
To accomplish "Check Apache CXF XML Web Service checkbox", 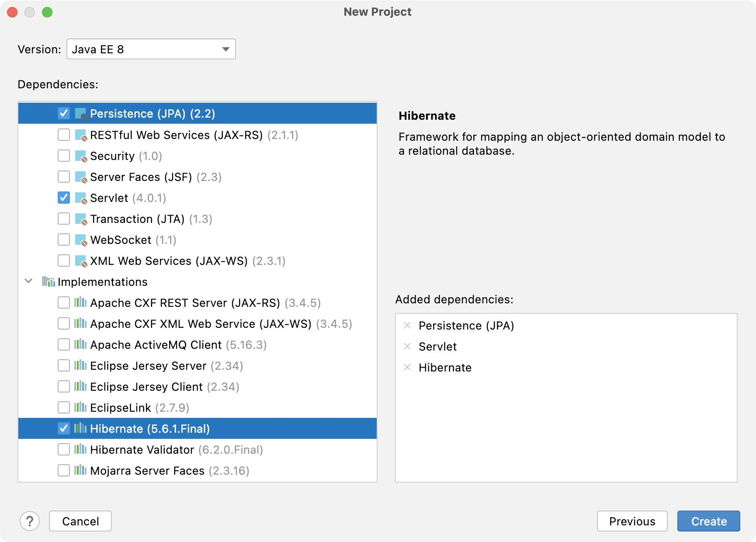I will (64, 323).
